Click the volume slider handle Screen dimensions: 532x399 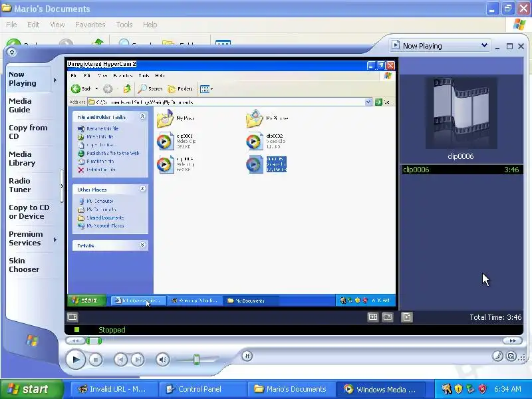[196, 359]
